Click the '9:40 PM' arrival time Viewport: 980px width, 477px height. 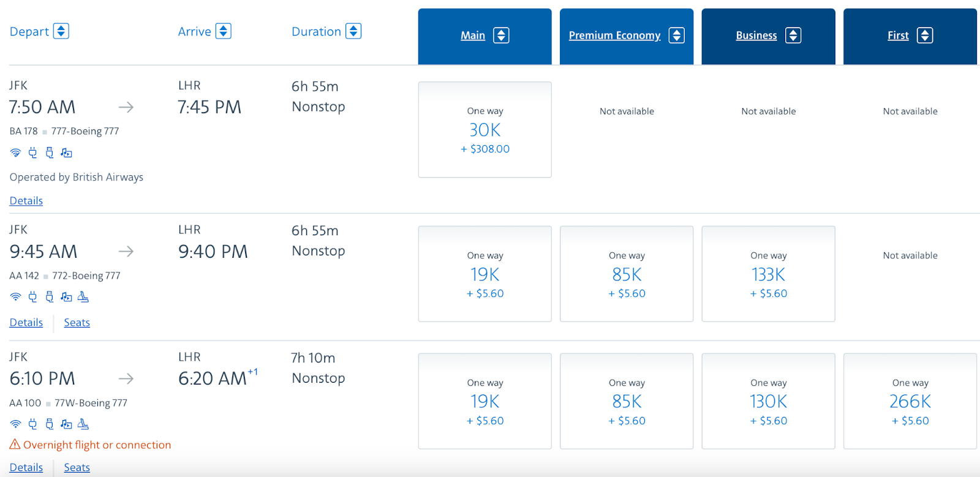[x=213, y=252]
